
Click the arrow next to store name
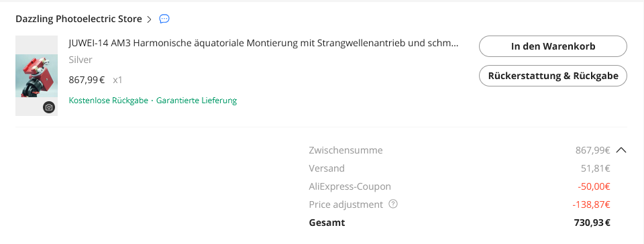pos(149,19)
